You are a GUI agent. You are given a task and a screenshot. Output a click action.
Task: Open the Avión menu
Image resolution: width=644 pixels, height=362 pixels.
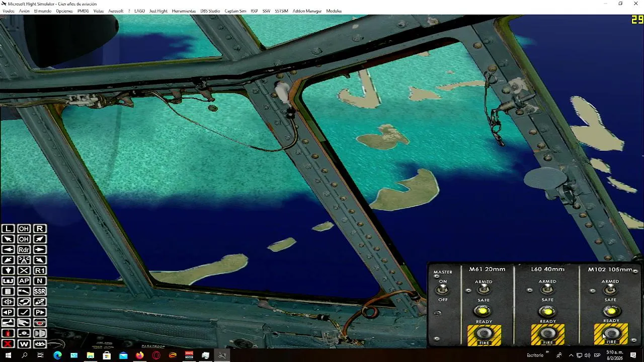click(x=24, y=11)
